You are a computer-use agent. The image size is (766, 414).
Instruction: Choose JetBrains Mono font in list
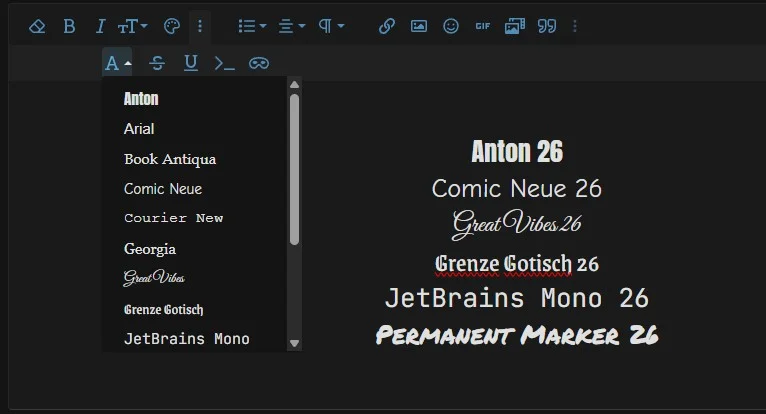click(x=187, y=338)
